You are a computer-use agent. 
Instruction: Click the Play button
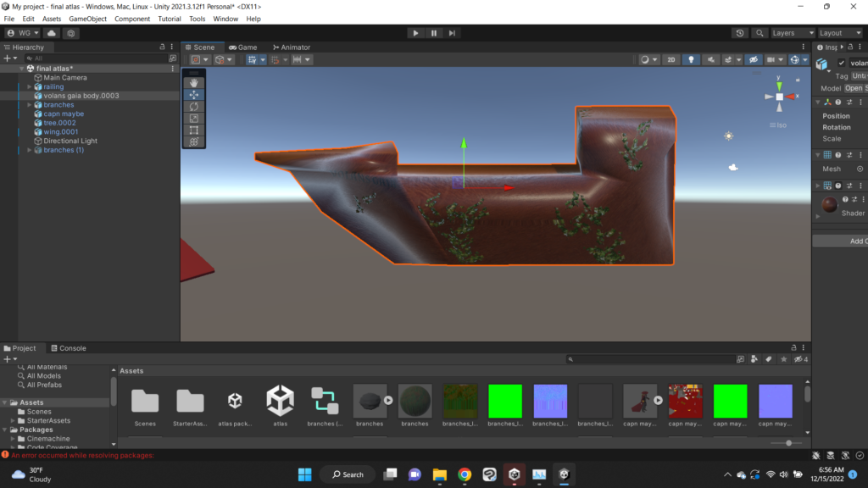pyautogui.click(x=415, y=33)
